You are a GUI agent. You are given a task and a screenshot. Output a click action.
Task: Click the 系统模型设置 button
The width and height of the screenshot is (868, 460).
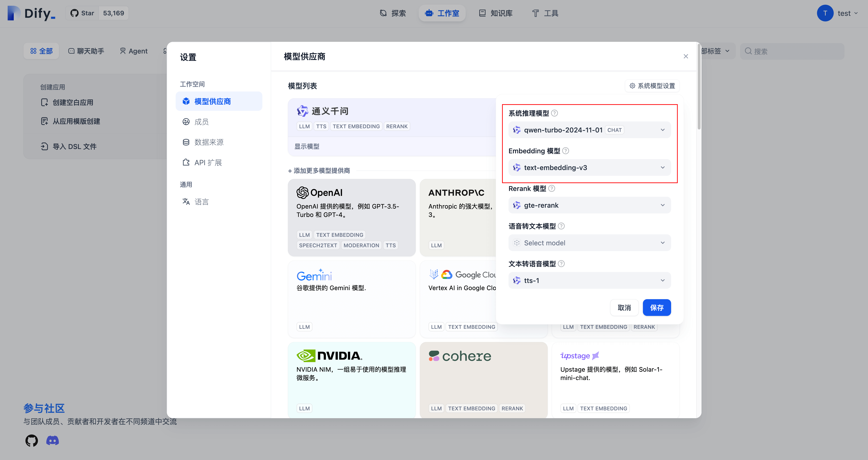coord(652,86)
